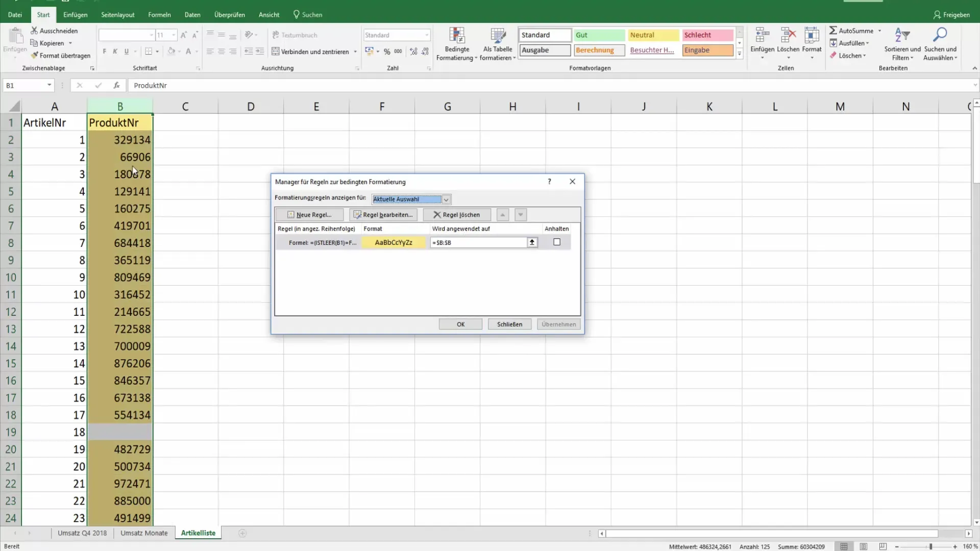
Task: Switch to the Einfügen ribbon tab
Action: (75, 15)
